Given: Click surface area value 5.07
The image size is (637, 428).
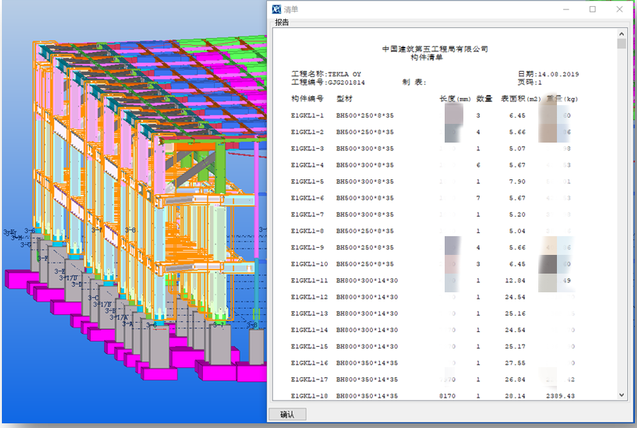Looking at the screenshot, I should click(x=517, y=149).
